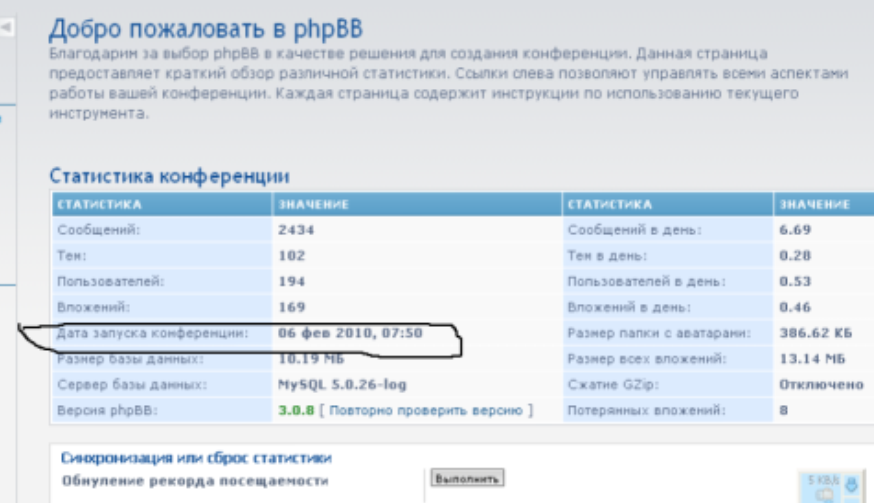Select the 'Пользователей:' label
The height and width of the screenshot is (503, 874).
tap(110, 281)
